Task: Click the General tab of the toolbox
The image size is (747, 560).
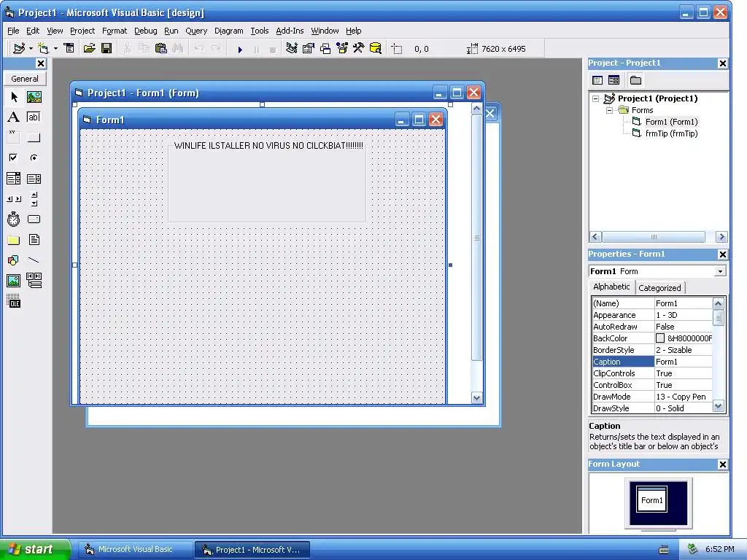Action: (25, 79)
